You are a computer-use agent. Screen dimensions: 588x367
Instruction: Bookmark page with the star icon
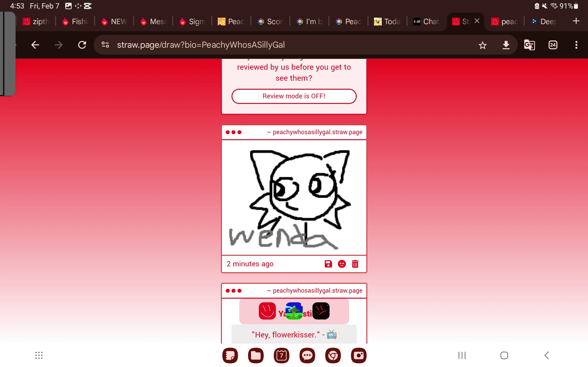pos(482,45)
